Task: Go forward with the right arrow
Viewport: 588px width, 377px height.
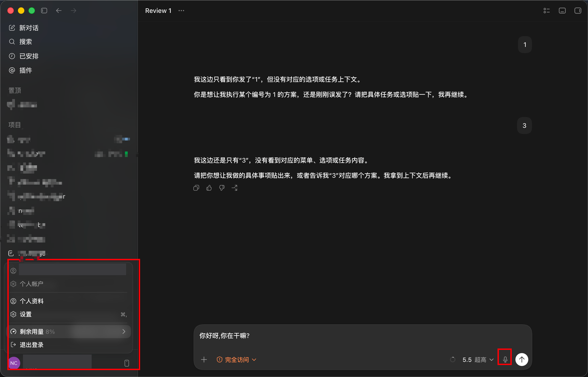Action: click(73, 11)
